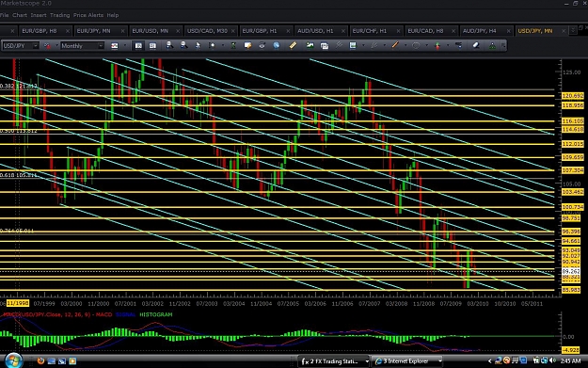The width and height of the screenshot is (588, 368).
Task: Open the Trading menu
Action: click(x=59, y=15)
